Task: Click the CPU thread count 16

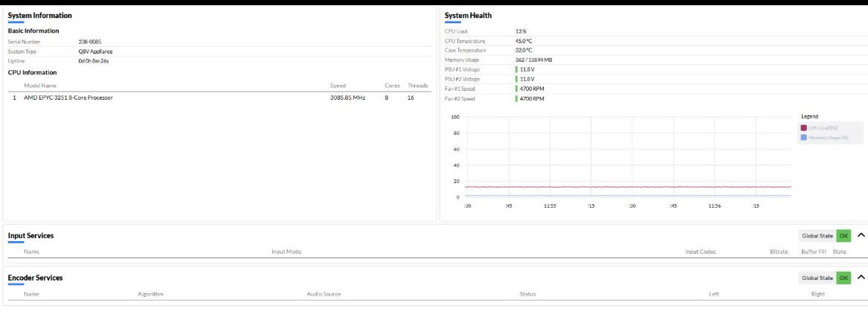Action: [x=411, y=97]
